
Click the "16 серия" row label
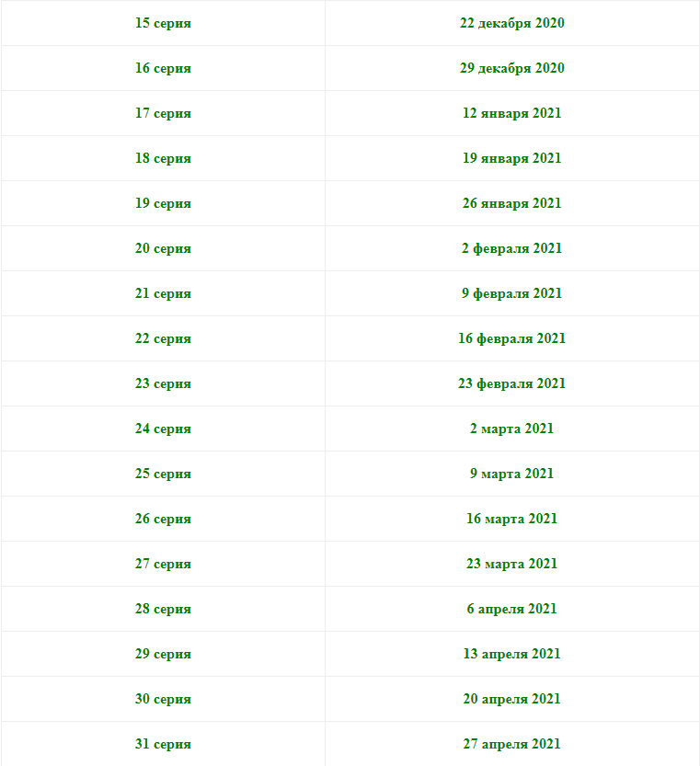tap(163, 68)
